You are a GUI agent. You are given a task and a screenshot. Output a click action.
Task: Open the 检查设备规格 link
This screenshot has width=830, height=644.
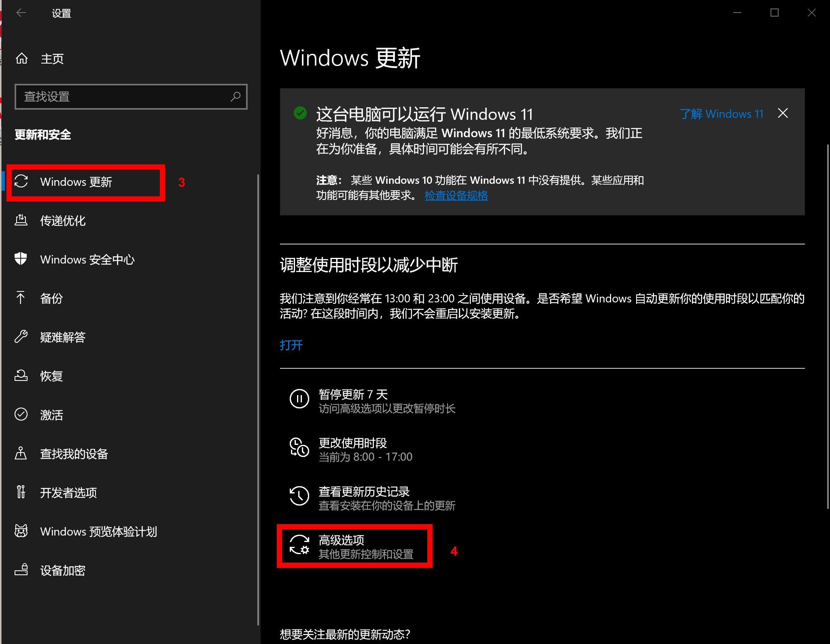point(456,196)
